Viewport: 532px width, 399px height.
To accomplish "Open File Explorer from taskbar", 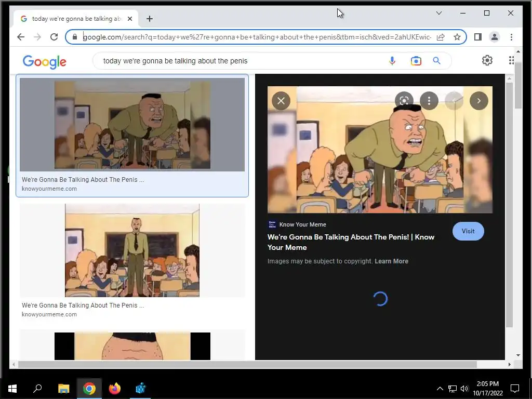I will (63, 389).
